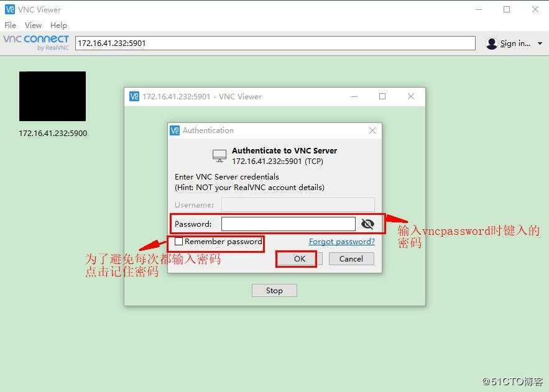The image size is (549, 392).
Task: Click the Sign in... label
Action: coord(515,43)
